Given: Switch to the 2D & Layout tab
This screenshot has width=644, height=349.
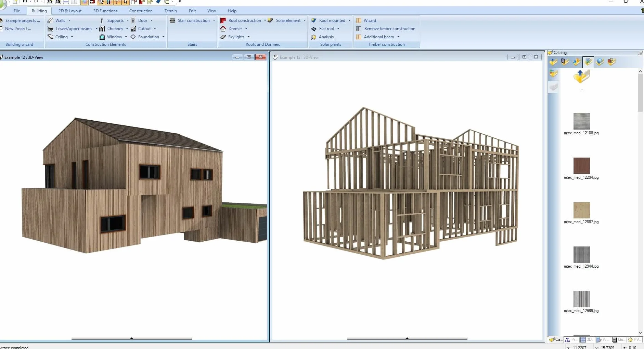Looking at the screenshot, I should coord(70,11).
